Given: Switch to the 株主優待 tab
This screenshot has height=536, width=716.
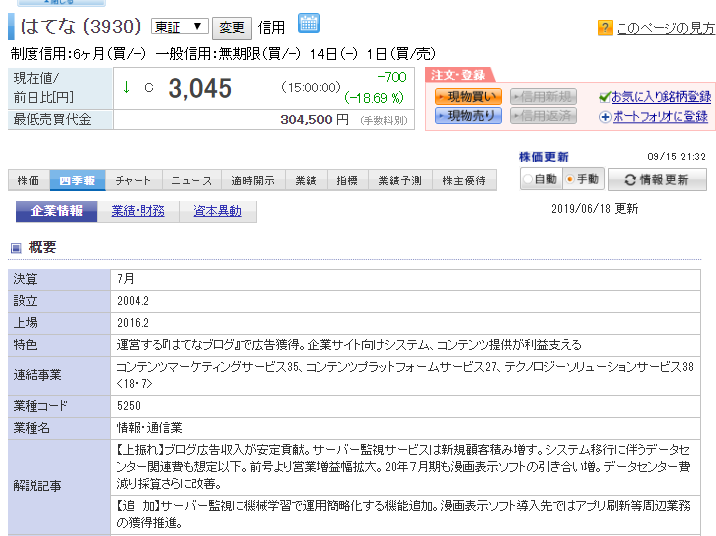Looking at the screenshot, I should (464, 180).
